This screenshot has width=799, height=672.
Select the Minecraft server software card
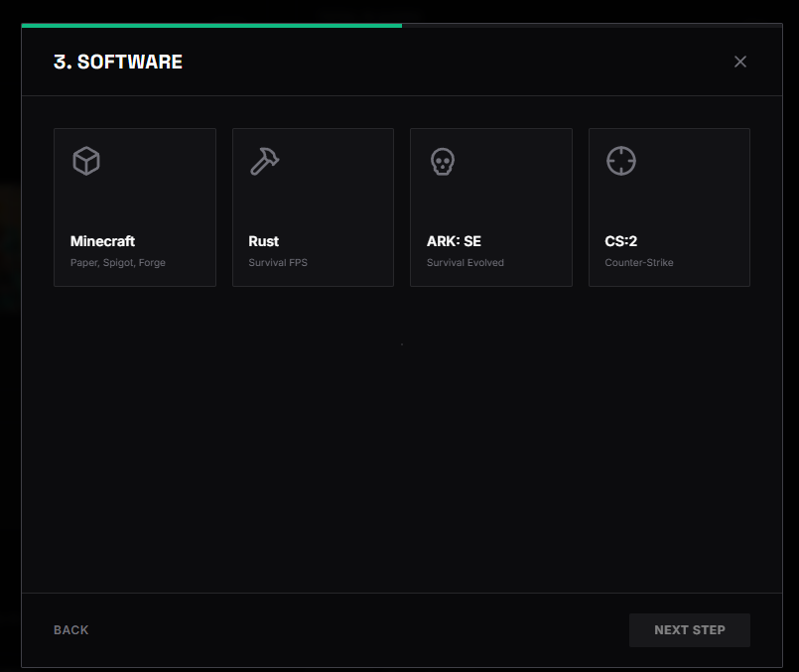tap(134, 206)
